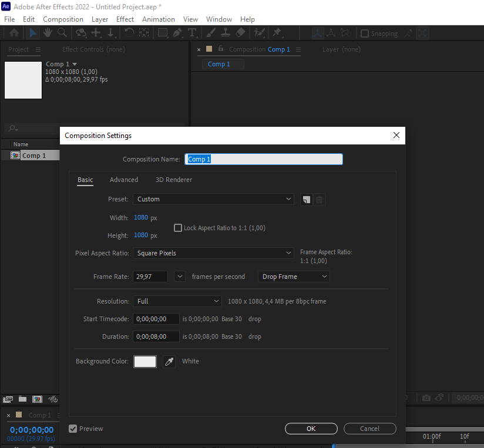Open the Project panel menu icon
The image size is (484, 448).
(x=38, y=49)
